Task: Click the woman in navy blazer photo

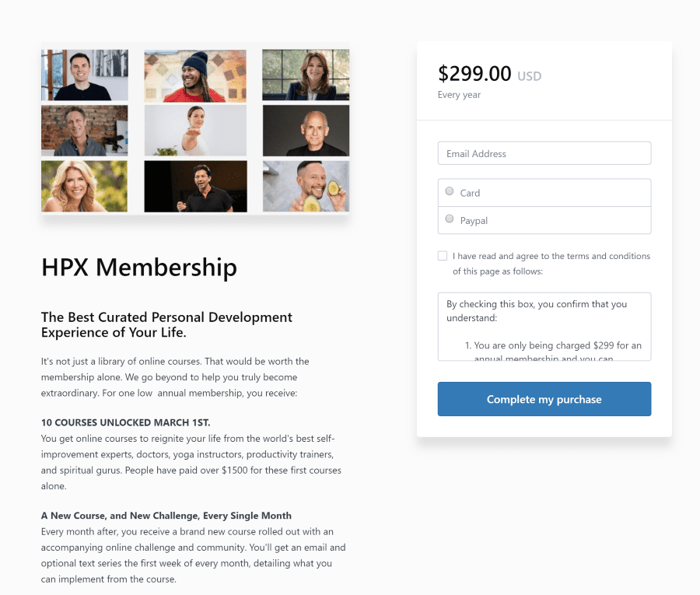Action: tap(306, 75)
